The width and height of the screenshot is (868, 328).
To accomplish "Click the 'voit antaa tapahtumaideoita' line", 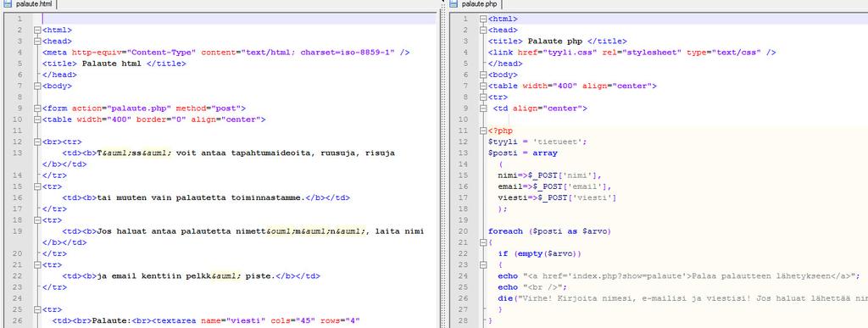I will tap(228, 153).
